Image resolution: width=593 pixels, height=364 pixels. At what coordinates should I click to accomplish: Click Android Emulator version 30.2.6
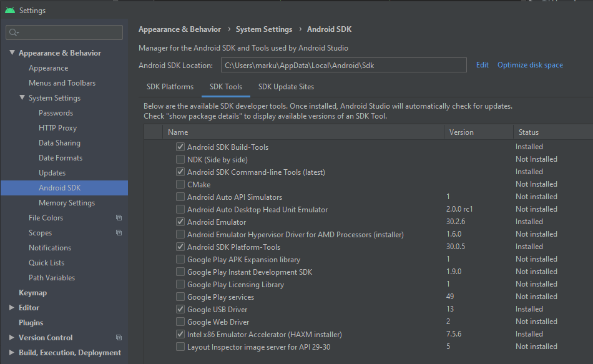(x=455, y=222)
